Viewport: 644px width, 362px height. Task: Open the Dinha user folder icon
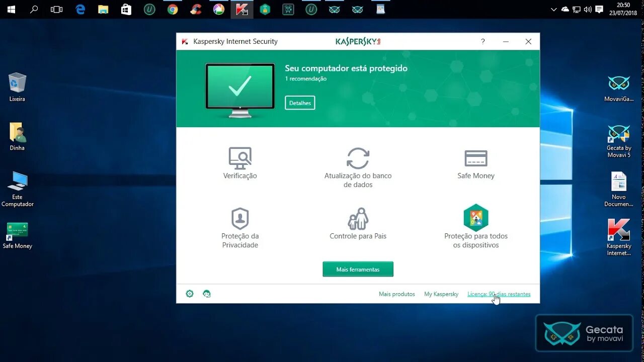click(x=17, y=136)
